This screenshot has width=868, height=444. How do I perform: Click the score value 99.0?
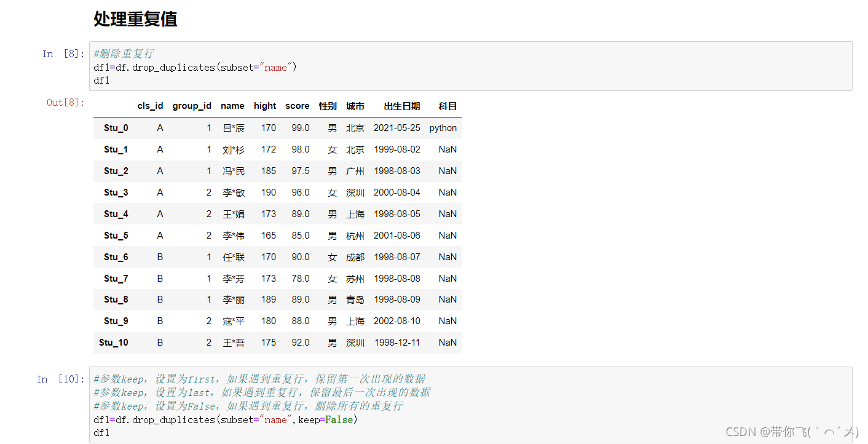point(301,128)
